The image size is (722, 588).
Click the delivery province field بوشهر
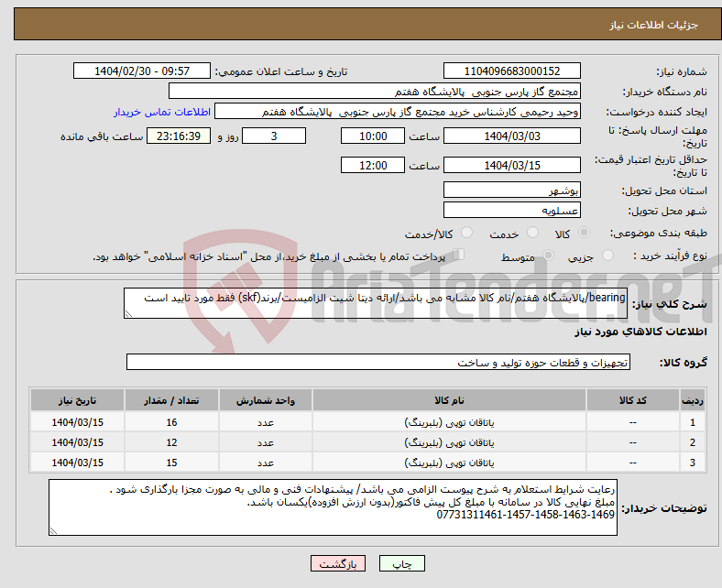point(511,190)
